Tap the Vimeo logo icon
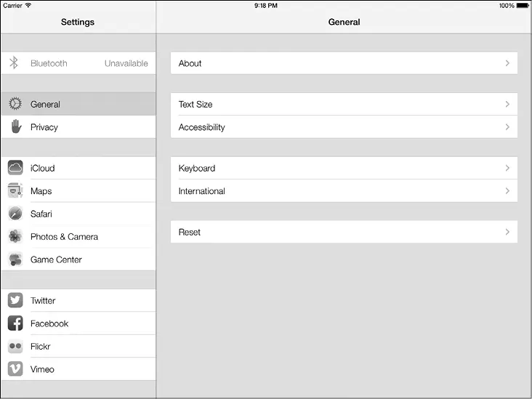Image resolution: width=532 pixels, height=399 pixels. pyautogui.click(x=15, y=369)
